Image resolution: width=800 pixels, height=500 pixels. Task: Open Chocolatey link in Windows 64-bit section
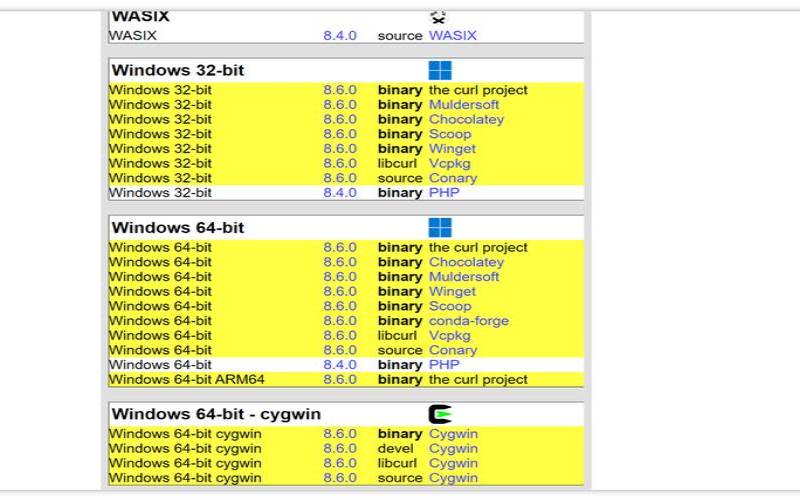click(x=466, y=262)
